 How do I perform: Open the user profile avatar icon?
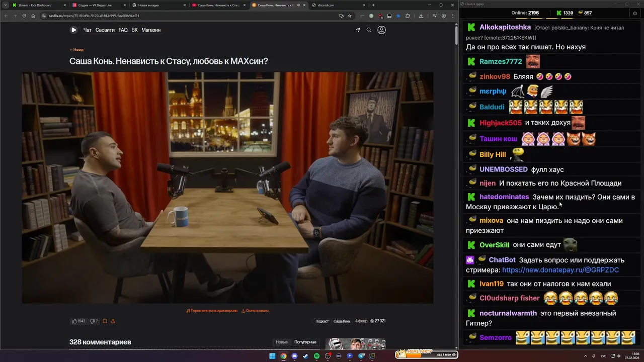tap(381, 30)
